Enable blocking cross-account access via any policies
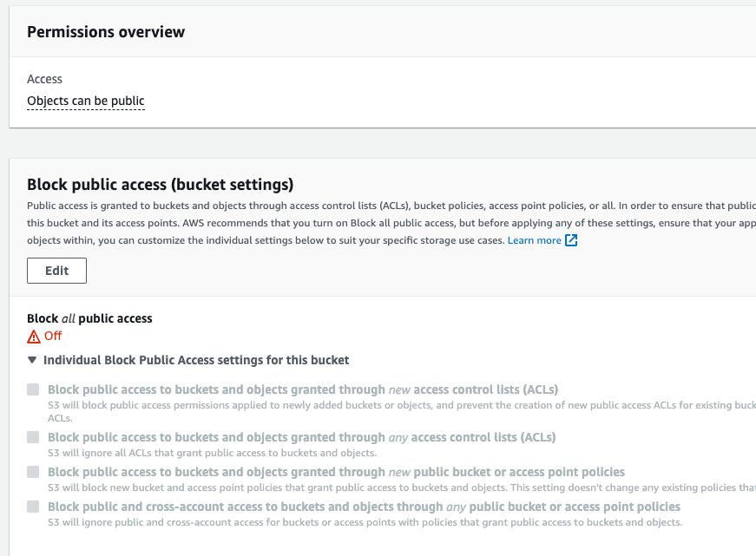 click(x=32, y=506)
